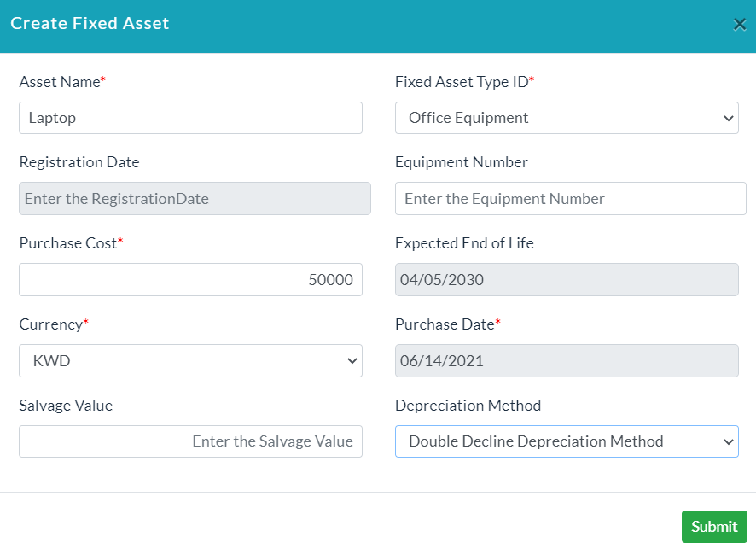This screenshot has width=756, height=549.
Task: Open the Fixed Asset Type ID dropdown
Action: [x=567, y=118]
